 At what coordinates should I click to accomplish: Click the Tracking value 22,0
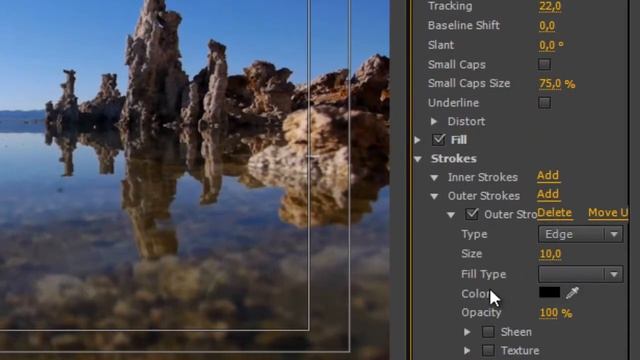[x=550, y=7]
